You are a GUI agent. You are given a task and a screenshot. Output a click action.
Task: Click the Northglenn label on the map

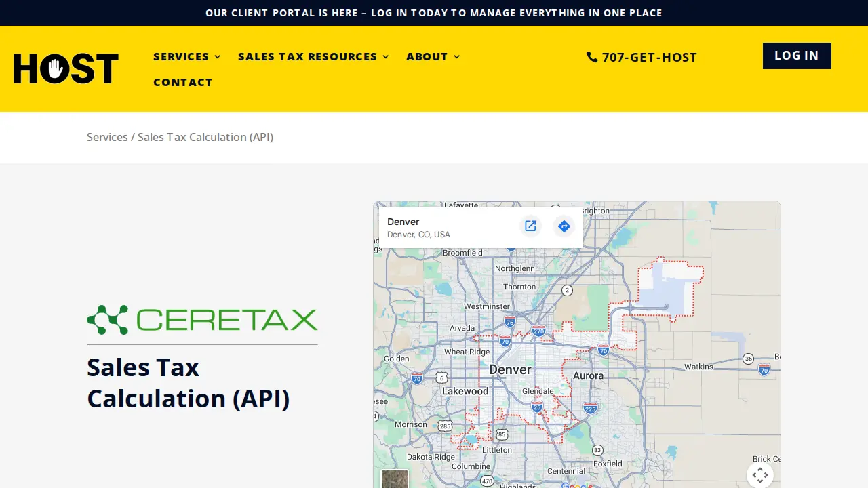click(515, 268)
